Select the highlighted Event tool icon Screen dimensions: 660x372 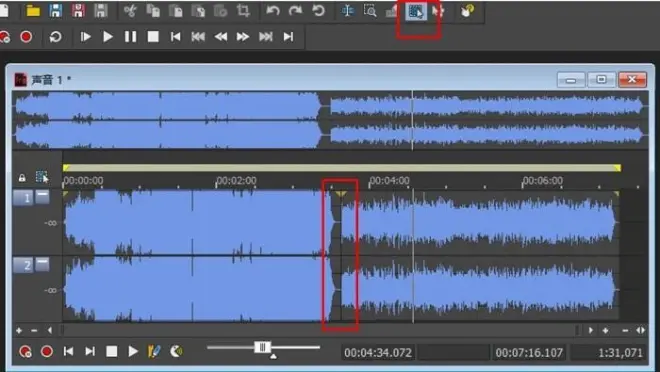pyautogui.click(x=416, y=11)
